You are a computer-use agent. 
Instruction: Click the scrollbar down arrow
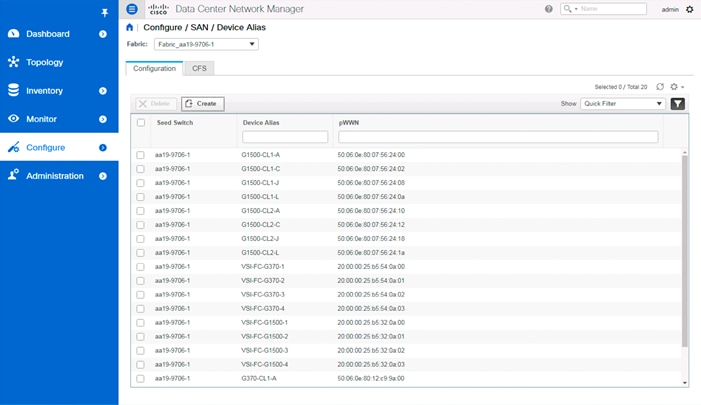(684, 383)
